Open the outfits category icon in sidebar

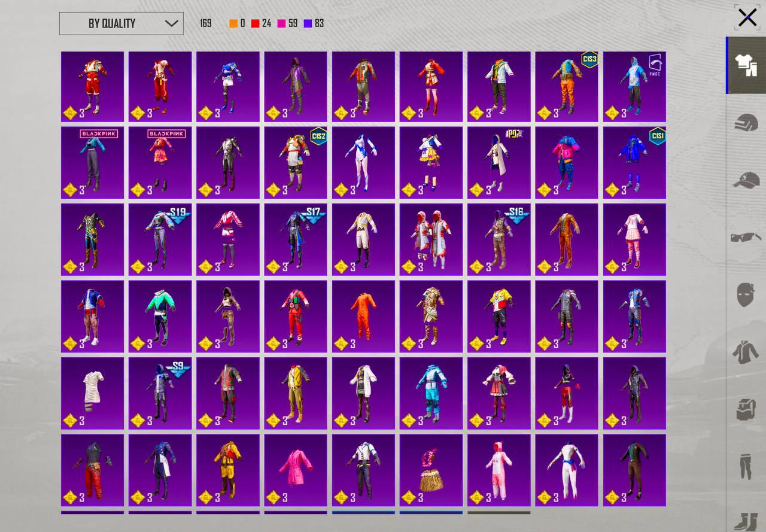pos(747,65)
